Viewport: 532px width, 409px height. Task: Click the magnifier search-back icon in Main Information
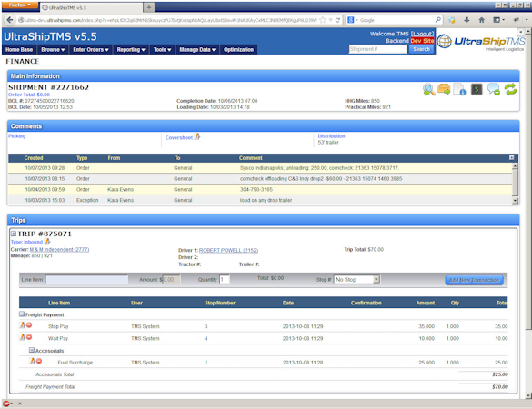pyautogui.click(x=429, y=90)
